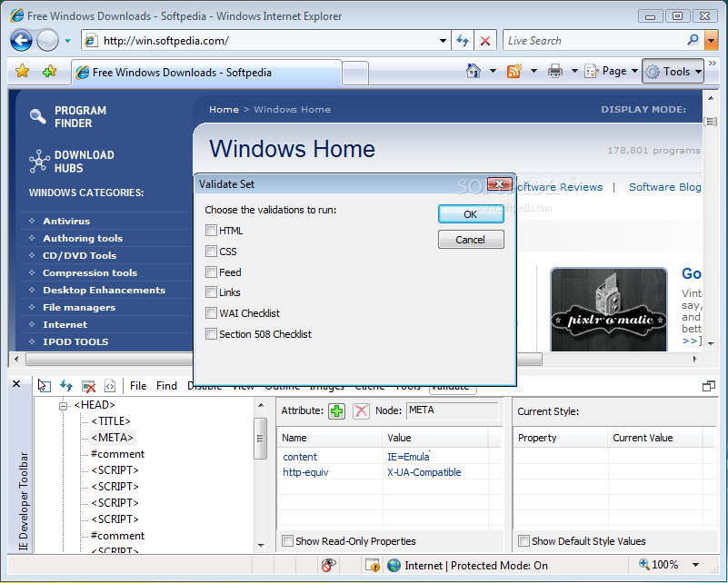This screenshot has height=583, width=728.
Task: Open the Authoring tools category
Action: click(x=83, y=239)
